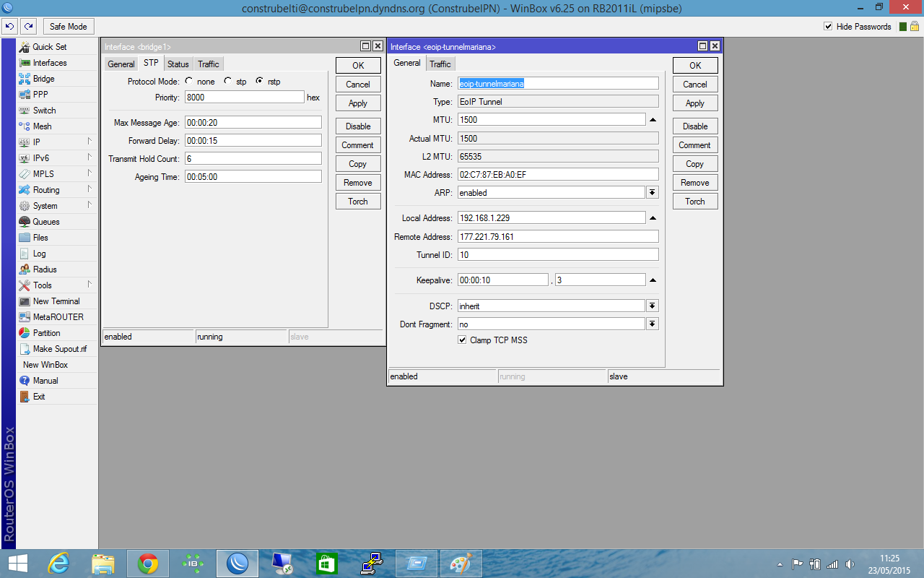Click the eoip MAC Address field
The image size is (924, 578).
pos(558,174)
